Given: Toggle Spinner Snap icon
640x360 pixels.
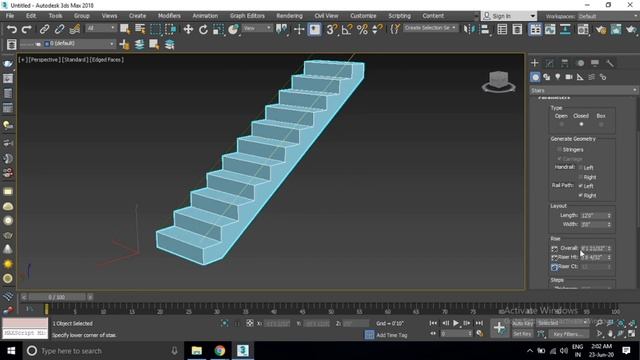Looking at the screenshot, I should coord(378,29).
